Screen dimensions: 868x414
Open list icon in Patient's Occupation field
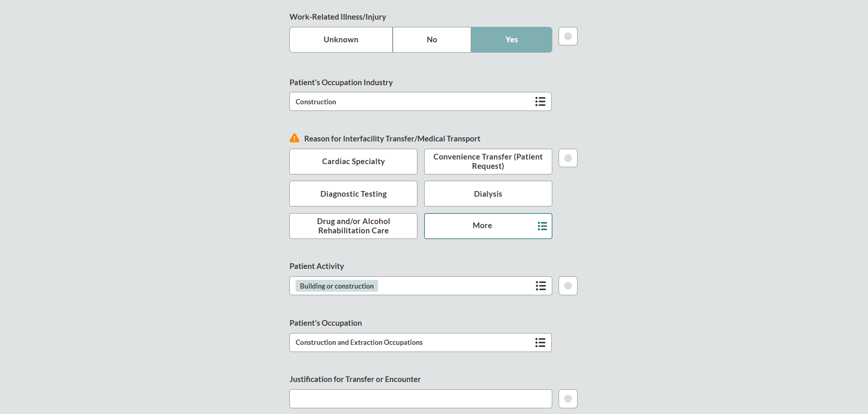(540, 343)
